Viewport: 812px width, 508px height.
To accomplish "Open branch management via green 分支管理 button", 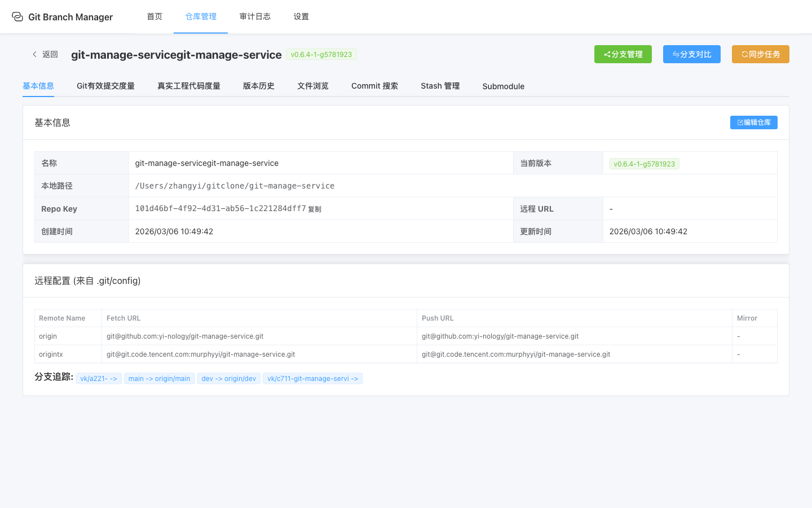I will click(x=623, y=54).
